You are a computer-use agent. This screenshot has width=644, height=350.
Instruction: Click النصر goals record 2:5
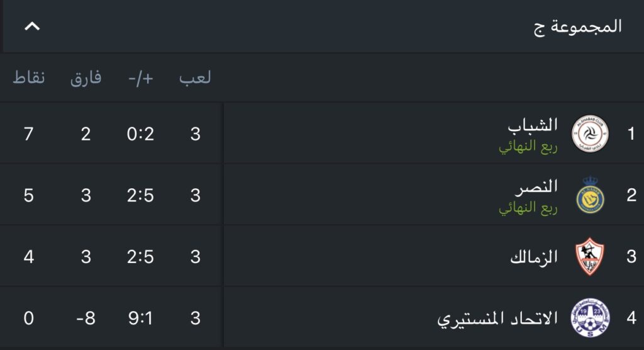pyautogui.click(x=140, y=195)
